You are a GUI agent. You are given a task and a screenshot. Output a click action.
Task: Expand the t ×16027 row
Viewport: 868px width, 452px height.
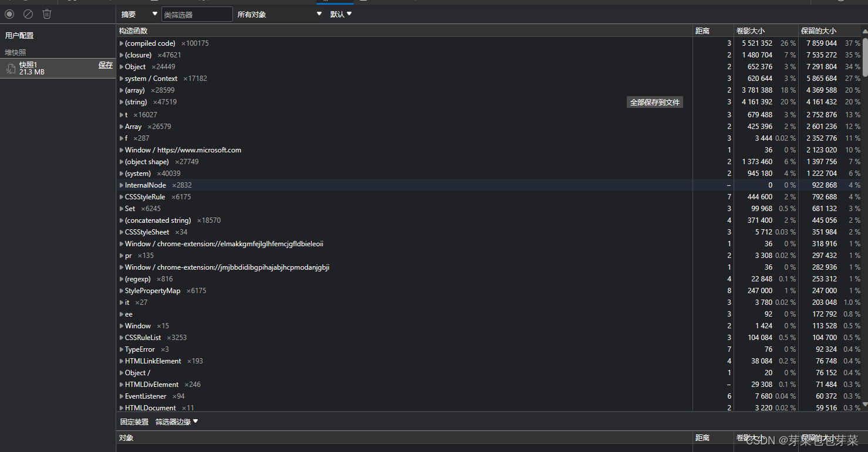[x=121, y=115]
